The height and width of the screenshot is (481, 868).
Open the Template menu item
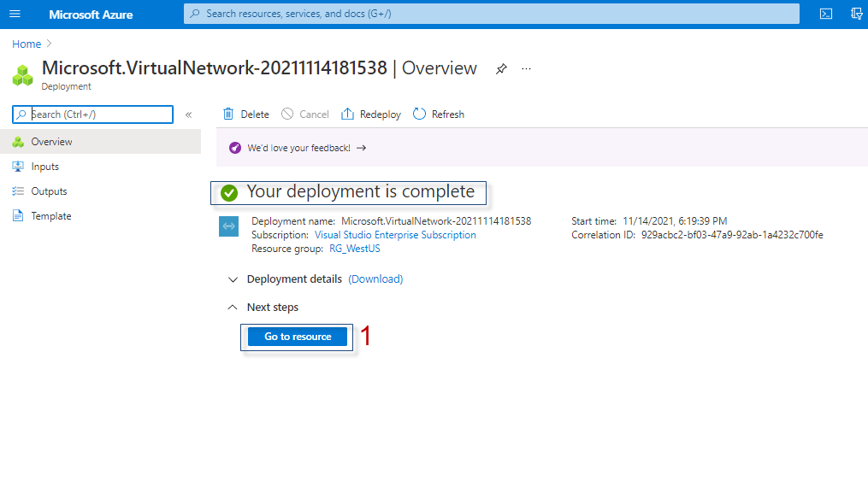pyautogui.click(x=100, y=216)
